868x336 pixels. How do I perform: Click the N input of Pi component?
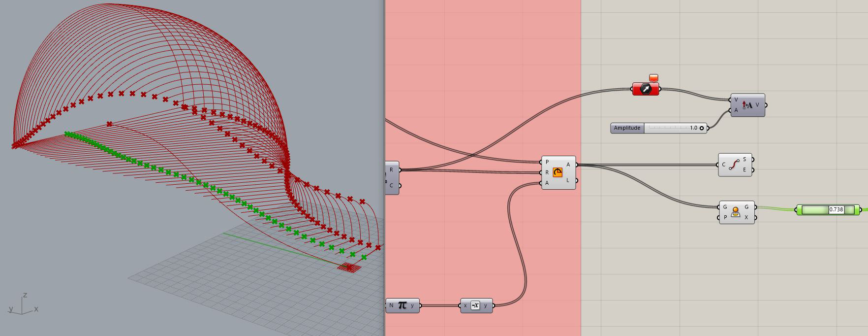pos(391,305)
